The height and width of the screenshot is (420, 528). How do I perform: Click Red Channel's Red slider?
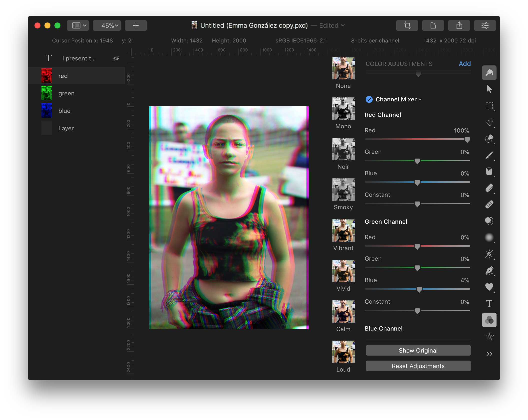click(417, 139)
